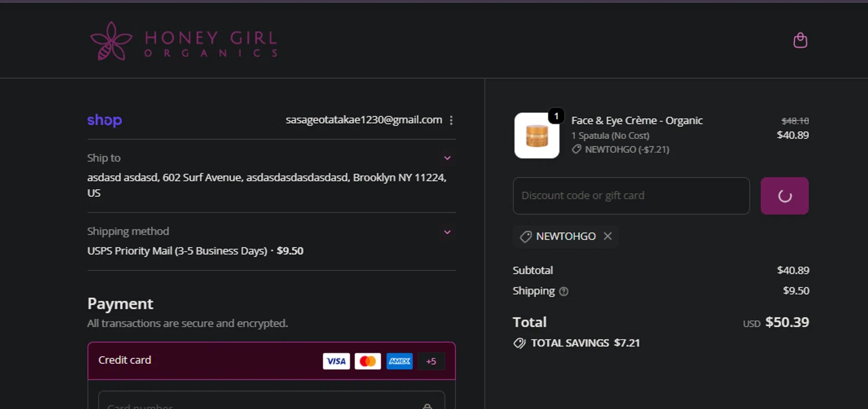Click the American Express card icon

(x=400, y=361)
